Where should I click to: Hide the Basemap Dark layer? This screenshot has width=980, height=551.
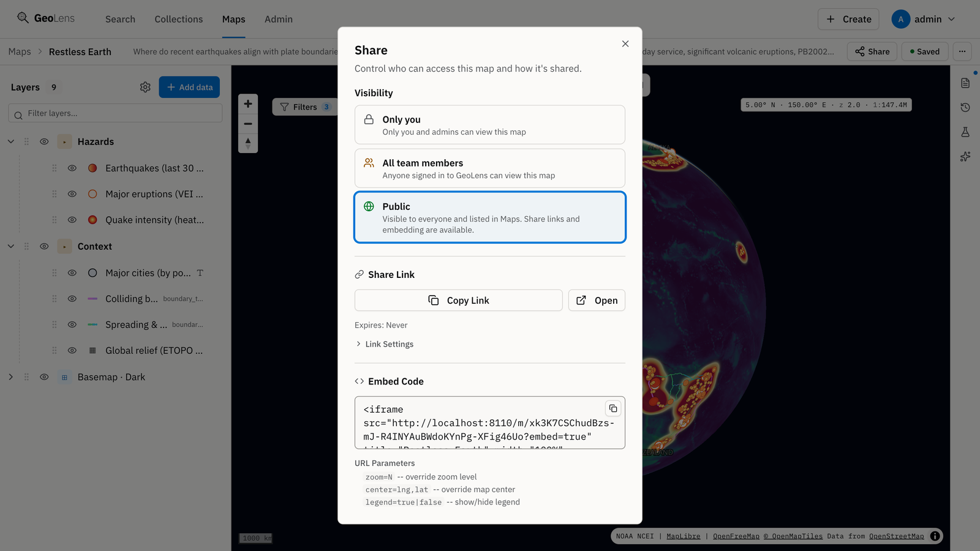point(44,377)
